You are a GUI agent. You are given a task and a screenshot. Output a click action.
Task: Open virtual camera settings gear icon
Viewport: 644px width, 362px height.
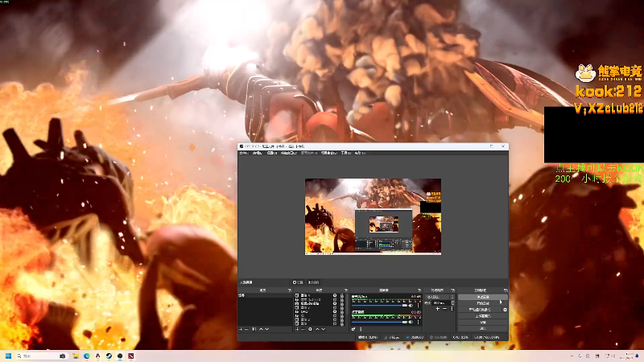pos(505,310)
